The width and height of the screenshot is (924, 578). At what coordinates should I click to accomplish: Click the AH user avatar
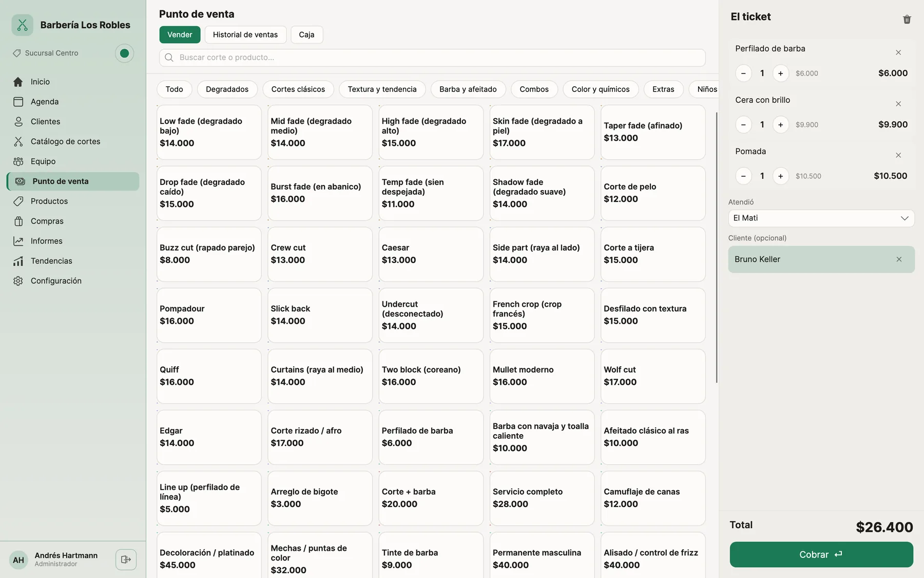point(18,560)
